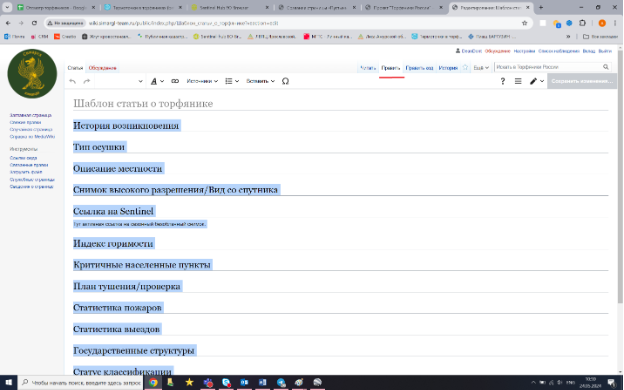
Task: Click the wiki search magnifier icon
Action: [x=606, y=67]
